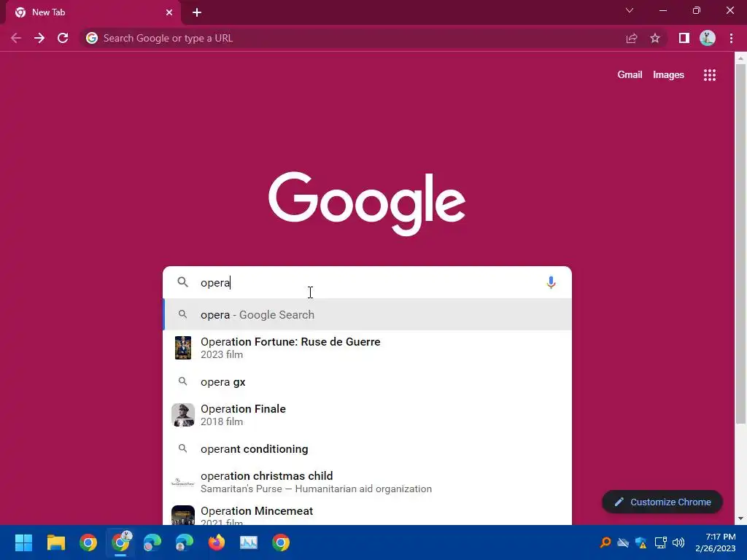Open the last Chrome icon on the taskbar
The height and width of the screenshot is (560, 747).
281,542
